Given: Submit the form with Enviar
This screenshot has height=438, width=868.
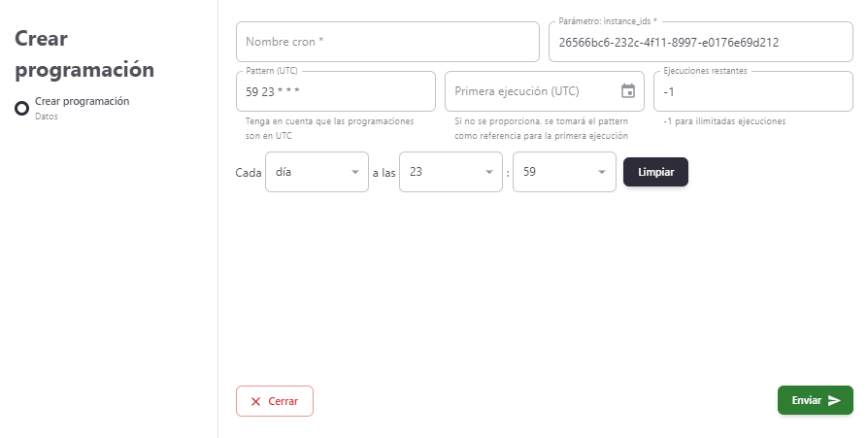Looking at the screenshot, I should tap(815, 400).
